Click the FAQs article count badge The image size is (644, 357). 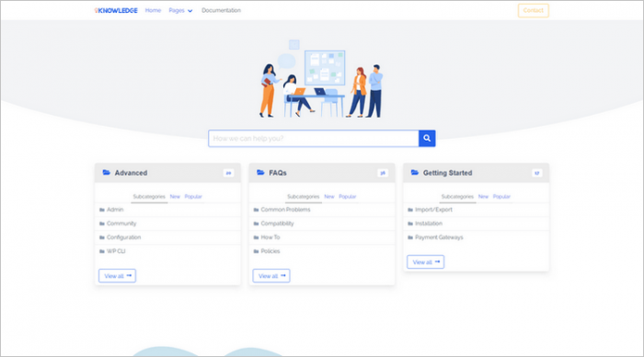(x=383, y=173)
